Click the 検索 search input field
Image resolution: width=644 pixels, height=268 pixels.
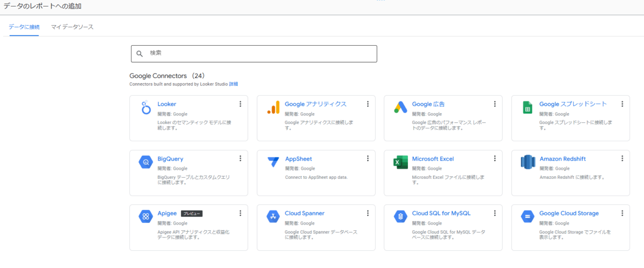tap(254, 54)
